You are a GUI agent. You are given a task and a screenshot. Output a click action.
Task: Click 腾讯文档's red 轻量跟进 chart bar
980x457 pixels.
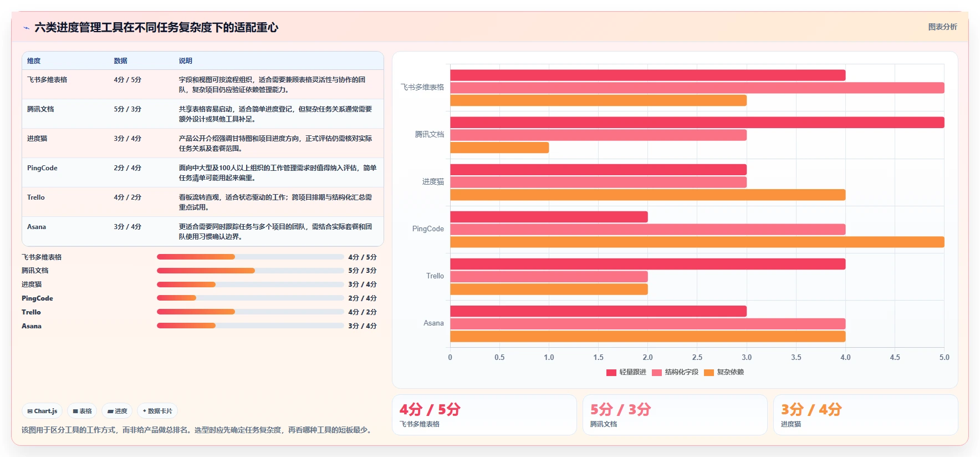[697, 123]
